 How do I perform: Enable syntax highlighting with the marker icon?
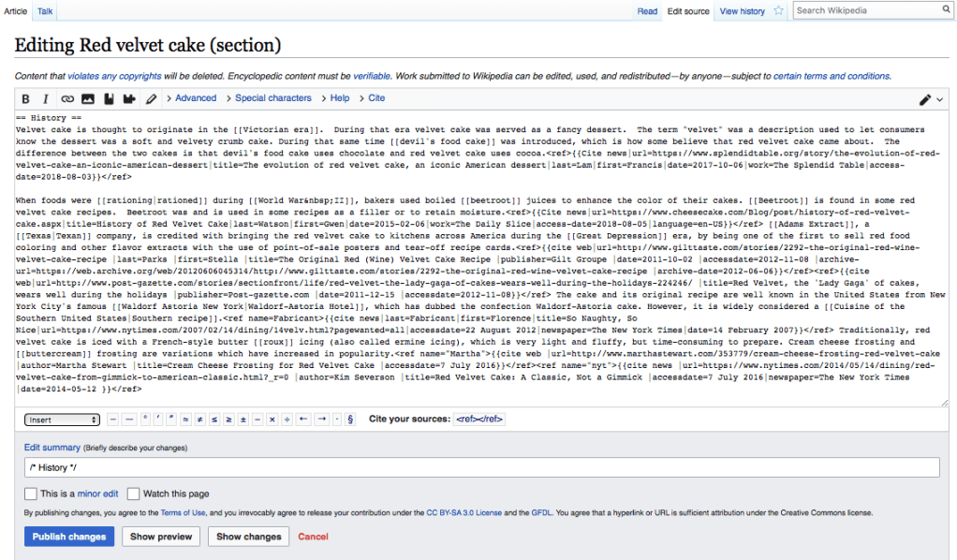(x=151, y=98)
